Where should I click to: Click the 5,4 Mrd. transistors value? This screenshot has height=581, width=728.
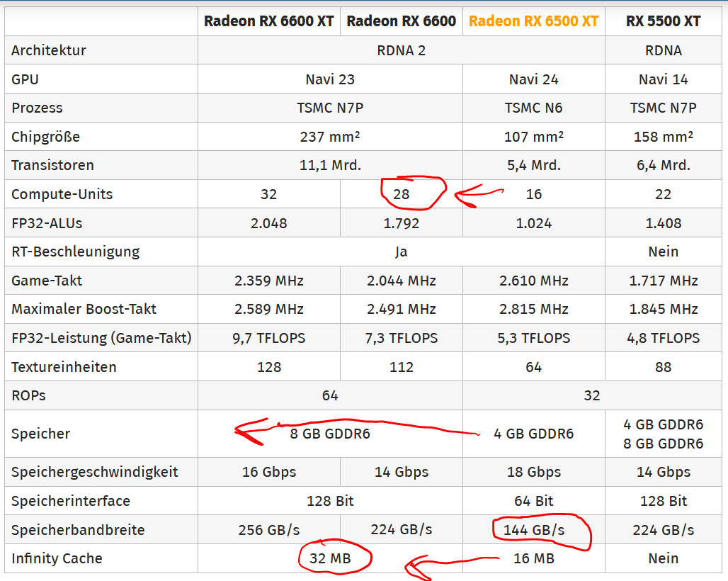click(x=533, y=165)
